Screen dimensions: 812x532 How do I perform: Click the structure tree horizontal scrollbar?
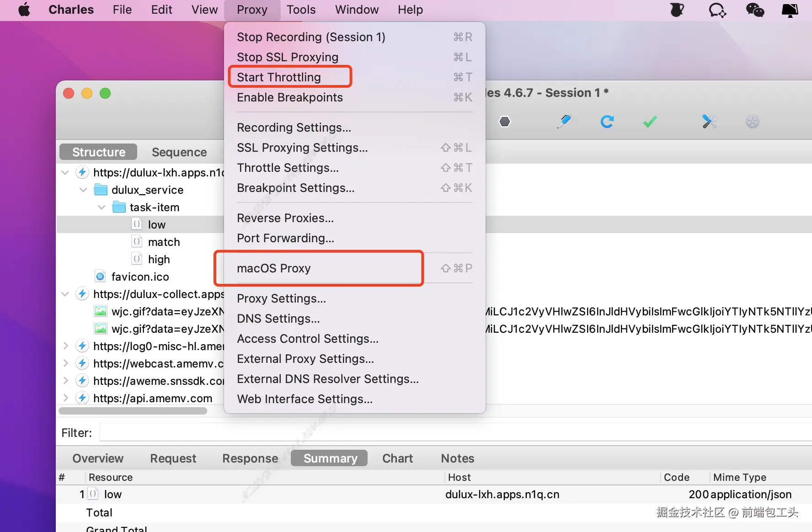[133, 410]
